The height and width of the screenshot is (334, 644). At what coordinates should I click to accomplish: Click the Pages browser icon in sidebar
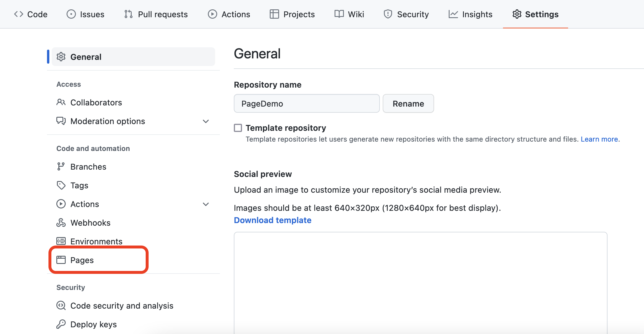point(61,260)
